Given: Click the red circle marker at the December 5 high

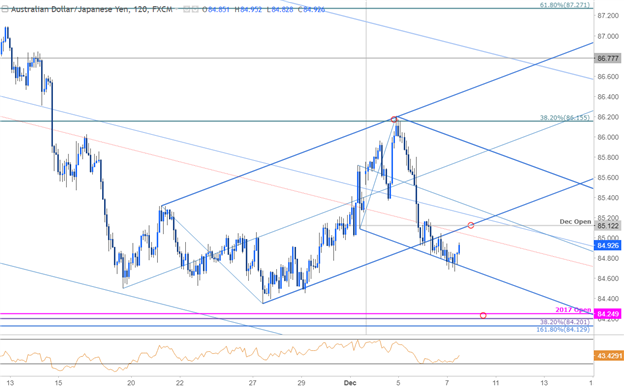Looking at the screenshot, I should pos(394,119).
